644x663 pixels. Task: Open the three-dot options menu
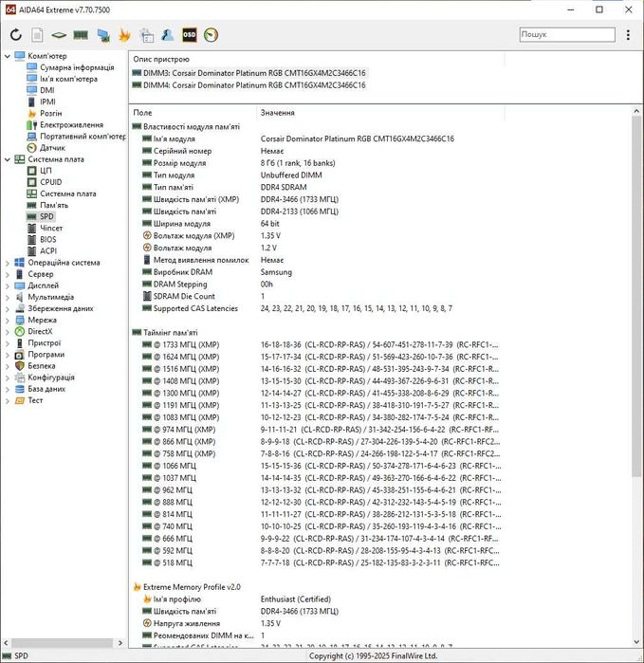click(628, 35)
